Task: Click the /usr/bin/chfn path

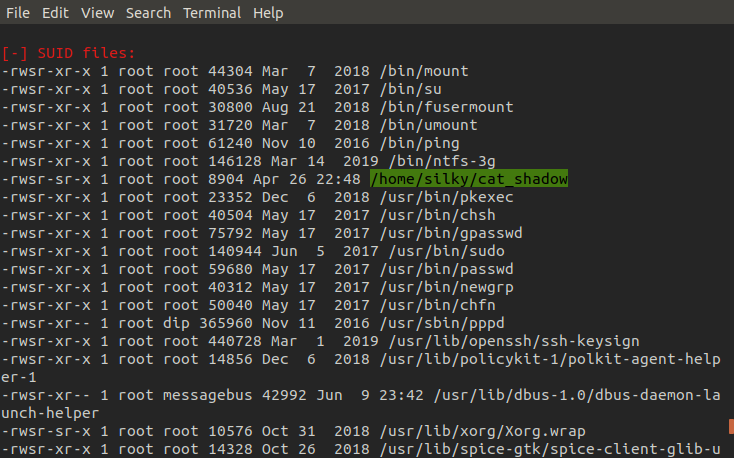Action: click(438, 305)
